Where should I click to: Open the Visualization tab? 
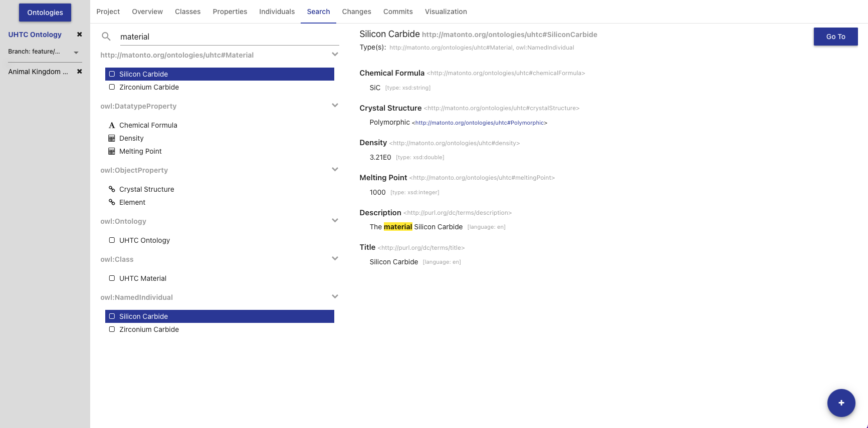pyautogui.click(x=446, y=12)
